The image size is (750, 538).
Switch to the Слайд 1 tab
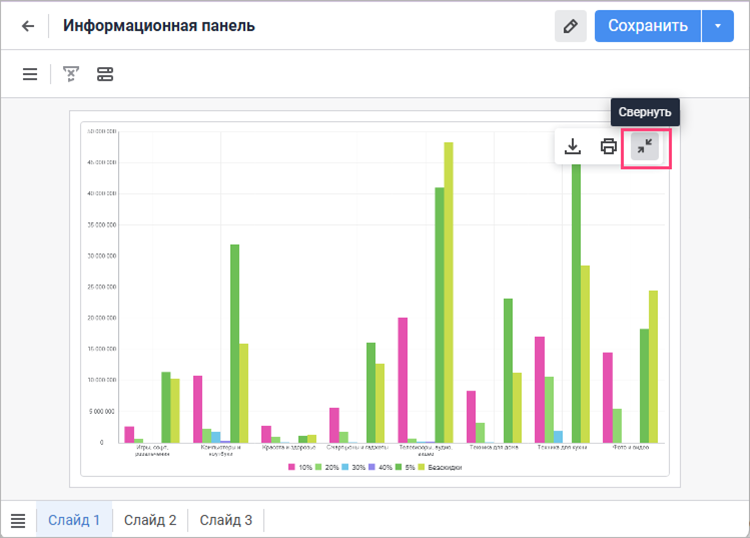(x=74, y=520)
